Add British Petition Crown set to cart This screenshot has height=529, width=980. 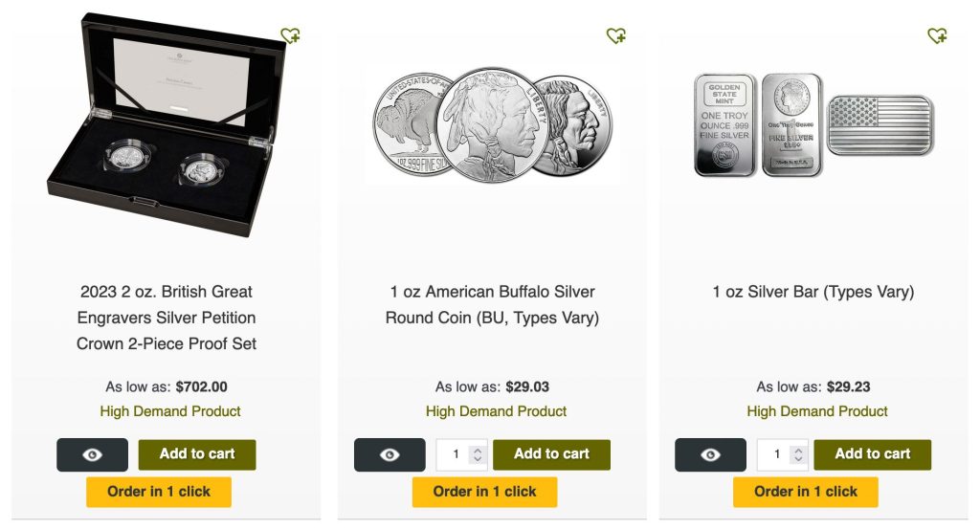tap(197, 454)
